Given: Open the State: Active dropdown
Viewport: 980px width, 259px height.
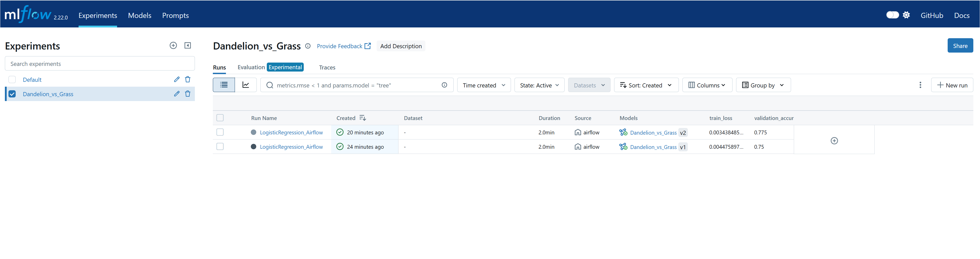Looking at the screenshot, I should (539, 85).
